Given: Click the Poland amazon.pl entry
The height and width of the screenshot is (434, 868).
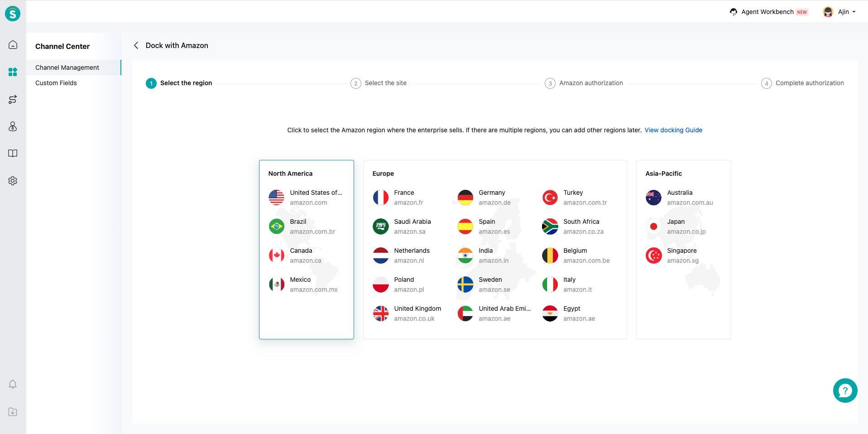Looking at the screenshot, I should (398, 285).
